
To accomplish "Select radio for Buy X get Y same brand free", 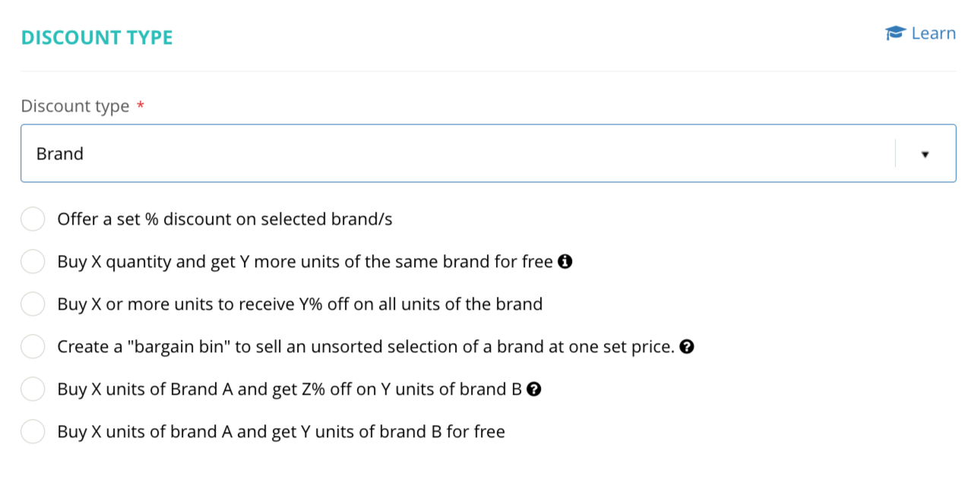I will point(33,262).
